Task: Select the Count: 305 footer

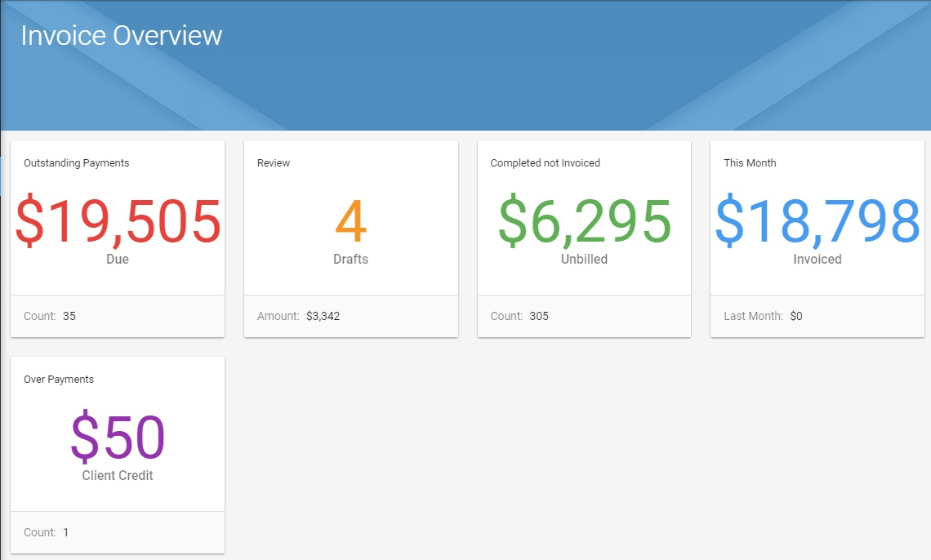Action: pos(584,316)
